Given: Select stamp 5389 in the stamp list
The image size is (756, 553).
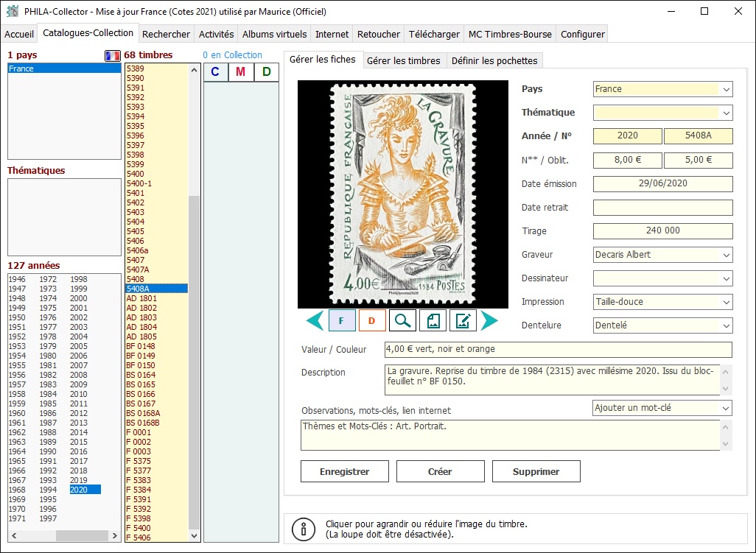Looking at the screenshot, I should click(x=156, y=68).
